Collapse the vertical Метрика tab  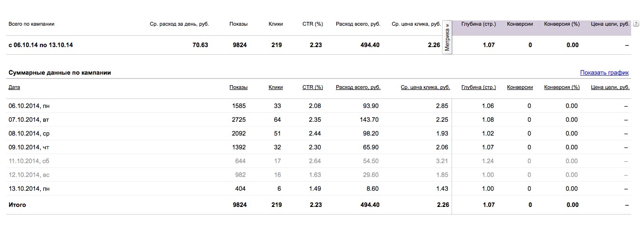pyautogui.click(x=447, y=37)
